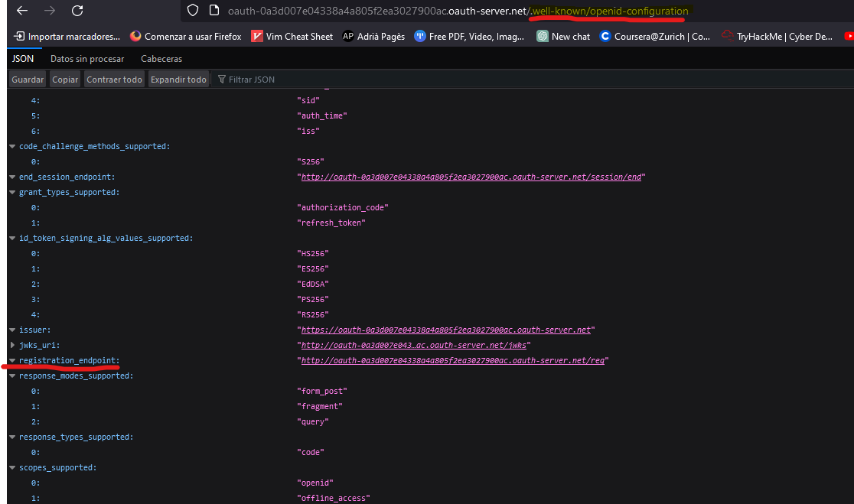854x504 pixels.
Task: Select the "PS256" algorithm value
Action: coord(313,299)
